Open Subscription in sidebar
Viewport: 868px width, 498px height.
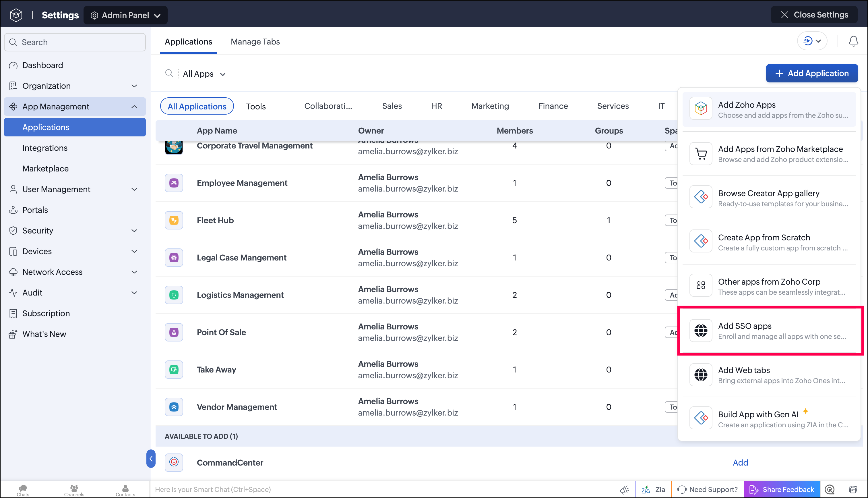[75, 313]
